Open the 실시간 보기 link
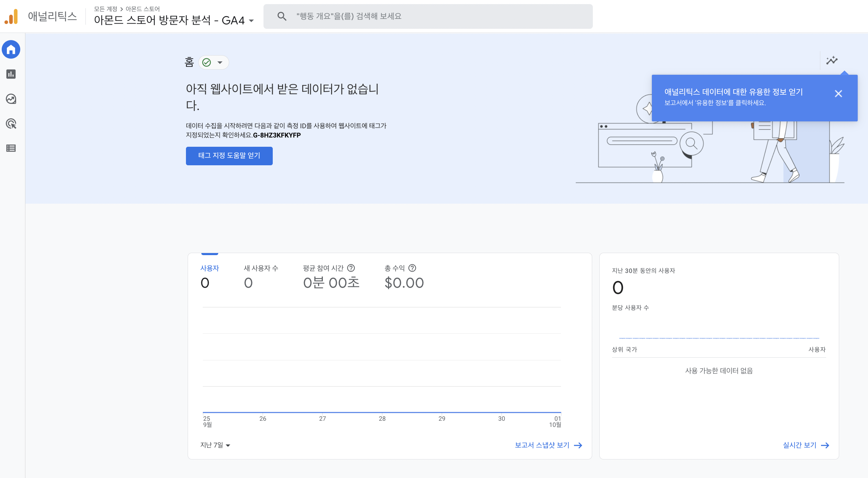This screenshot has height=478, width=868. click(x=806, y=445)
